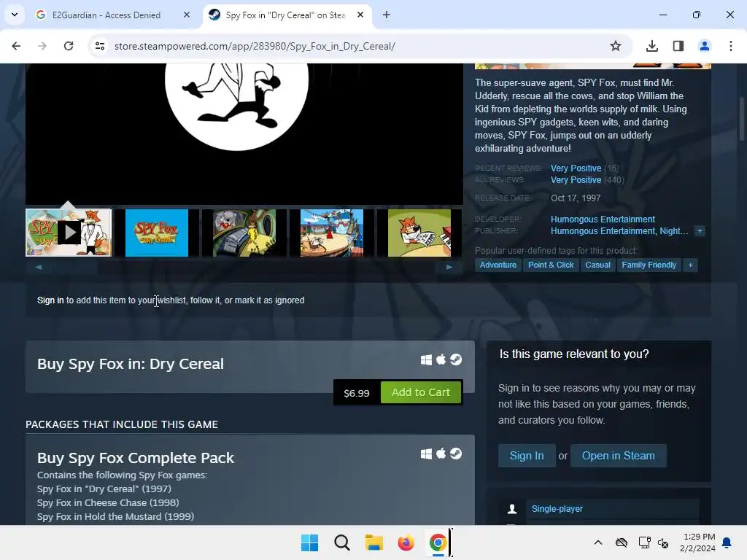Click Open in Steam button
This screenshot has width=747, height=560.
[619, 456]
